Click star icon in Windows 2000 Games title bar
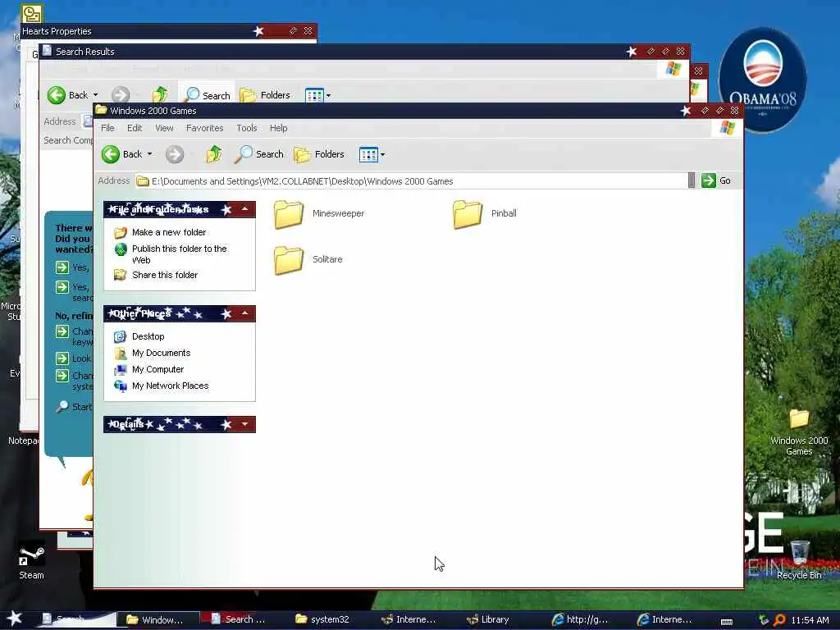 [686, 111]
